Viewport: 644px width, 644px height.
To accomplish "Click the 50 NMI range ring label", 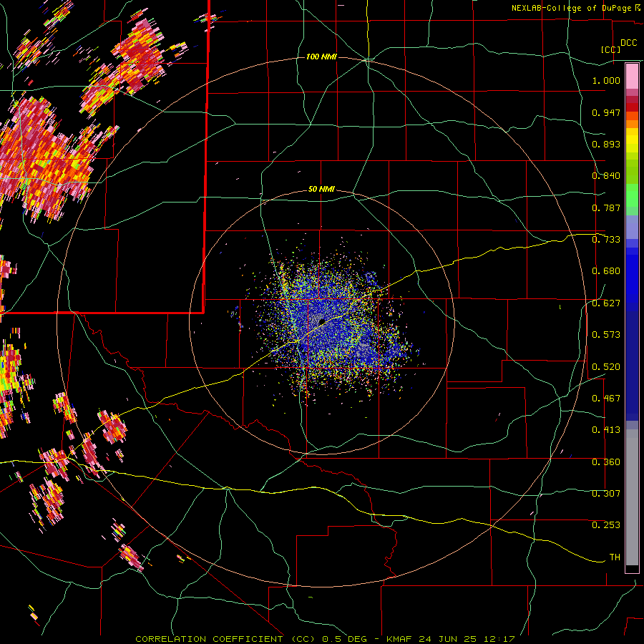I will pos(321,190).
